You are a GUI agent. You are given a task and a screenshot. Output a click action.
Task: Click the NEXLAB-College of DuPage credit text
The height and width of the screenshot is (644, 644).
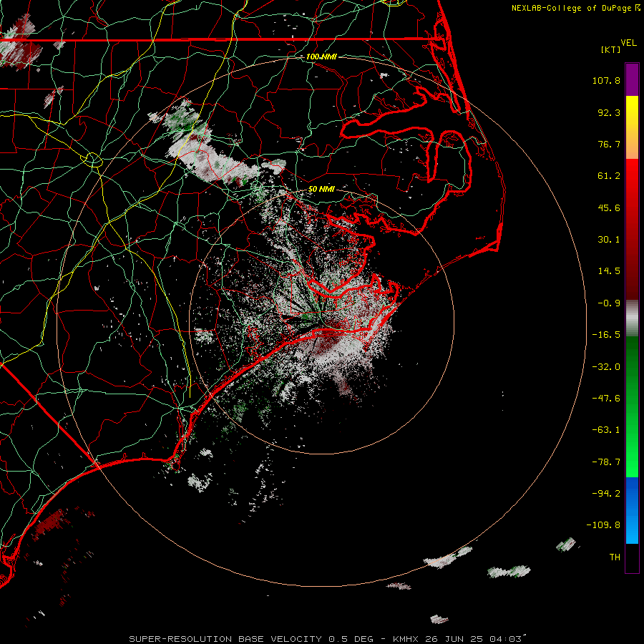[571, 8]
